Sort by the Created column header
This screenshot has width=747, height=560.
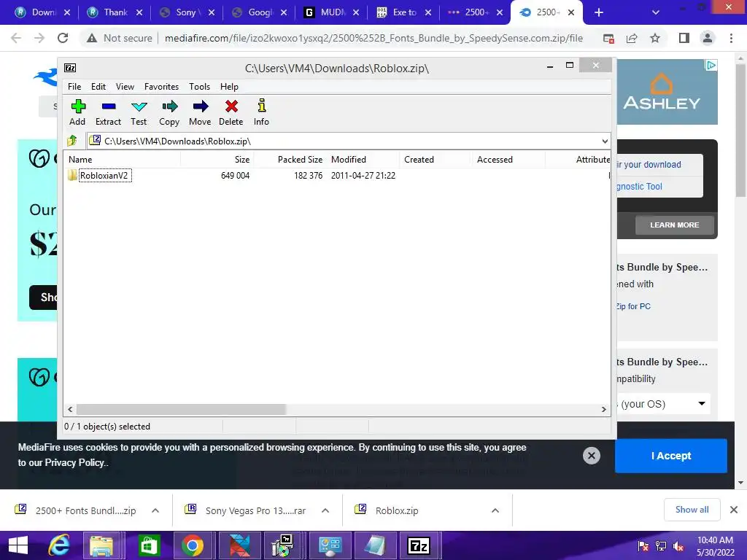click(x=435, y=160)
